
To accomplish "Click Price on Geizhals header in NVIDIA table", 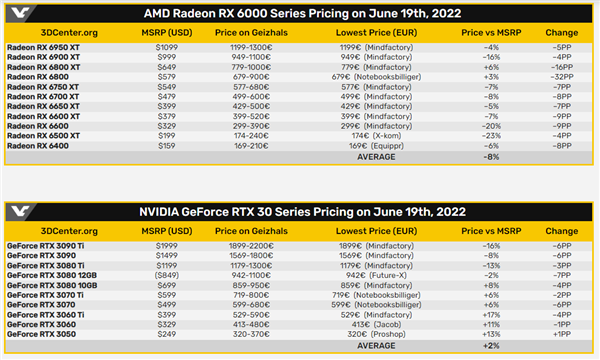I will [x=251, y=231].
